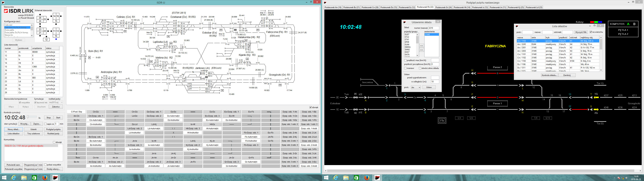Click signal E arrow on track 1
The width and height of the screenshot is (644, 181).
473,109
